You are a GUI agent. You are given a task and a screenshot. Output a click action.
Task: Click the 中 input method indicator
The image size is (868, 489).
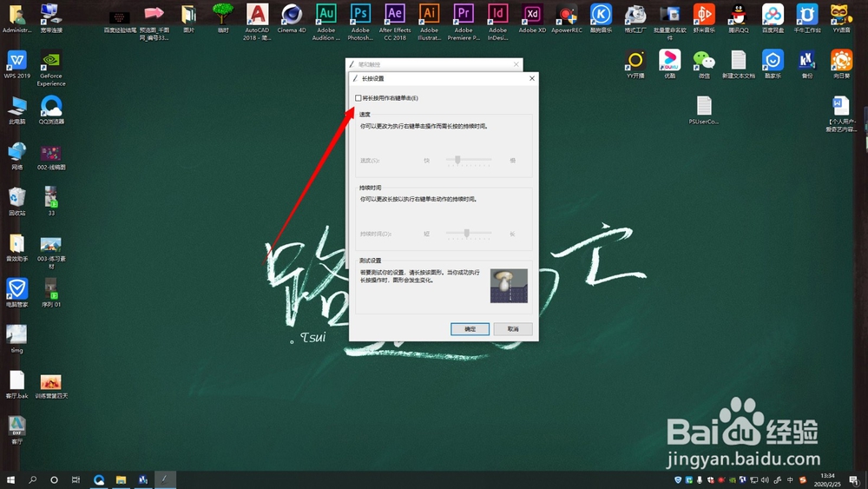click(790, 479)
